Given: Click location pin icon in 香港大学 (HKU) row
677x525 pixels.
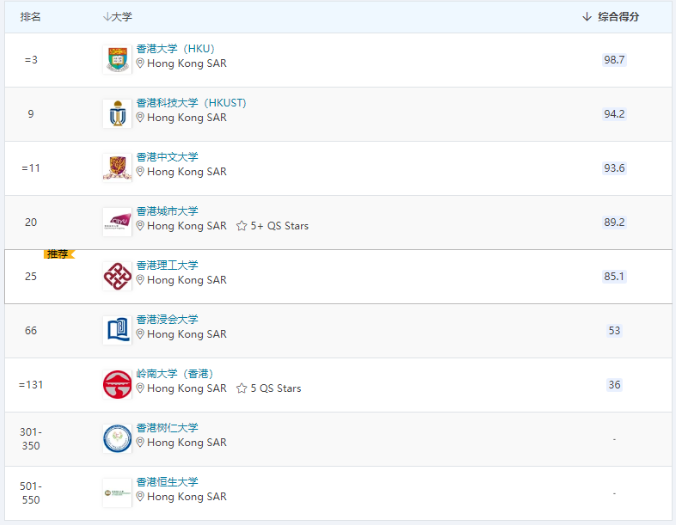Looking at the screenshot, I should click(140, 63).
